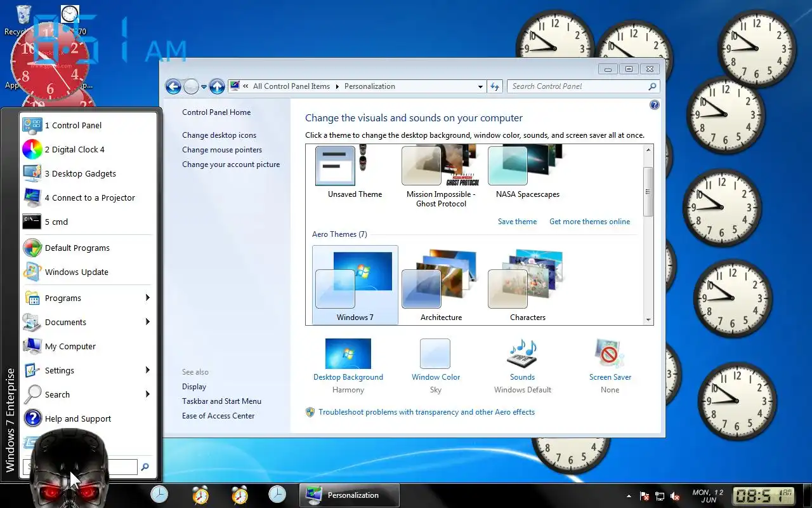Select the Architecture theme
This screenshot has height=508, width=812.
(x=442, y=285)
